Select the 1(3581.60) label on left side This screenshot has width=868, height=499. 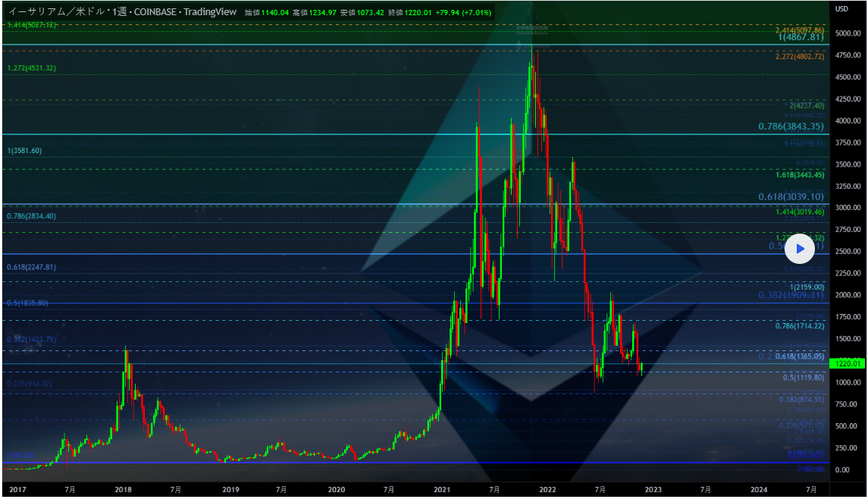(x=24, y=151)
